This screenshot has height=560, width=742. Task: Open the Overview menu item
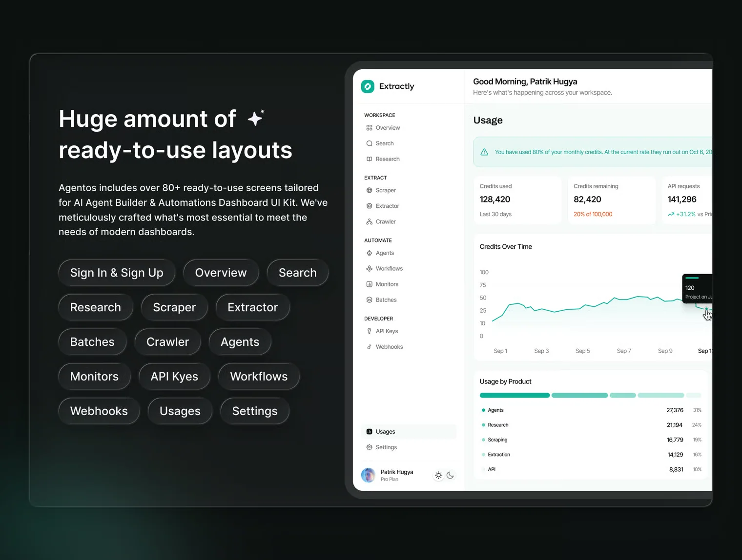[x=409, y=128]
